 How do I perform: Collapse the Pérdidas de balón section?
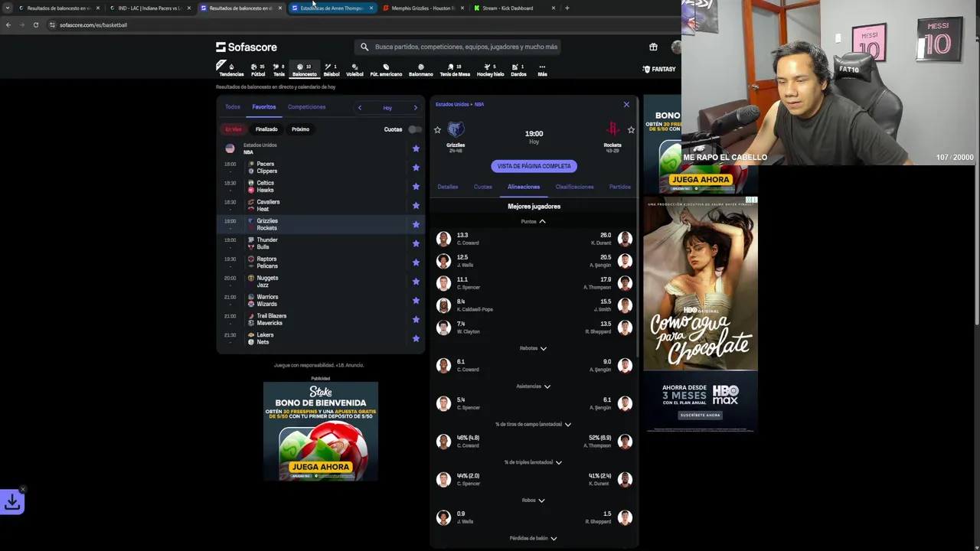coord(534,538)
